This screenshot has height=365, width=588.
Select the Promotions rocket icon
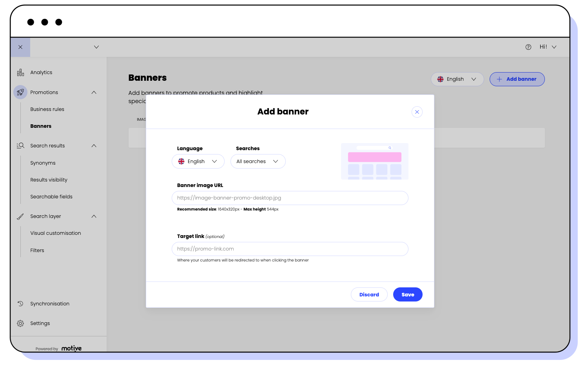pos(20,92)
